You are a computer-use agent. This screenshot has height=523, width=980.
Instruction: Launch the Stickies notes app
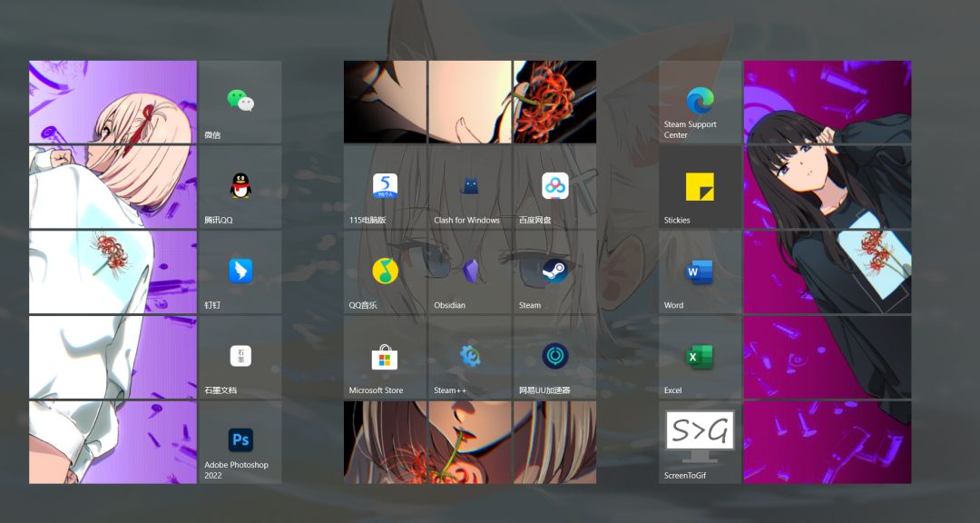[x=699, y=186]
